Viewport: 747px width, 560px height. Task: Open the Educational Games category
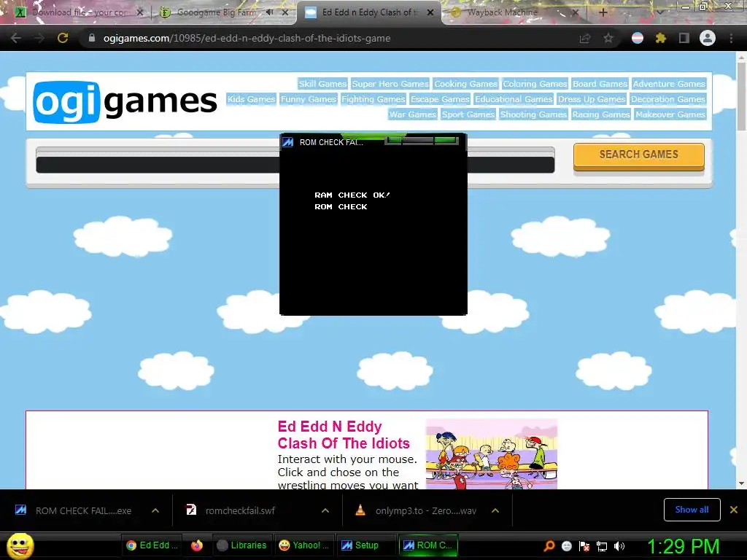coord(514,99)
